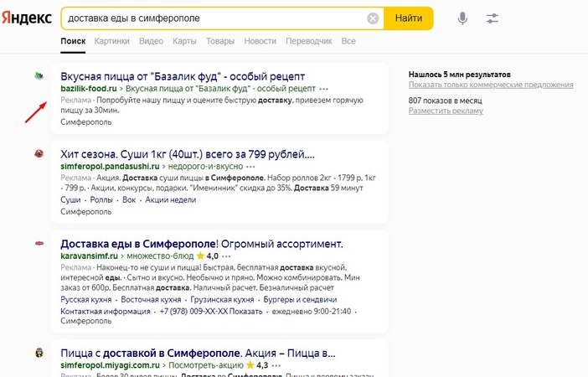Open Пицца с доставкой в Симферополе result
588x377 pixels.
coord(198,353)
